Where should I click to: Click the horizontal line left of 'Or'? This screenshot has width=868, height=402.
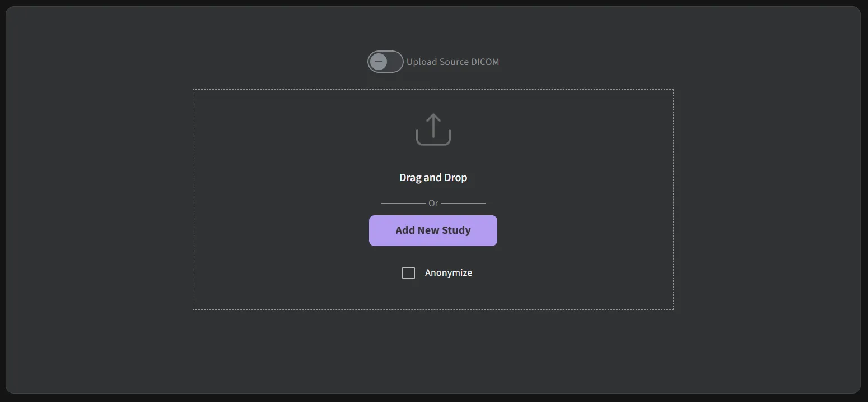[403, 203]
